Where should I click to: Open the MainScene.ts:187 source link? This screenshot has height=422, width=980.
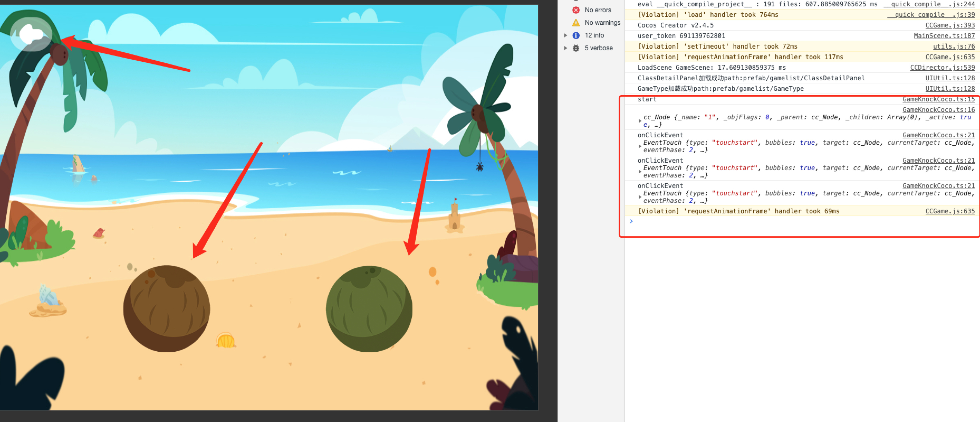944,36
